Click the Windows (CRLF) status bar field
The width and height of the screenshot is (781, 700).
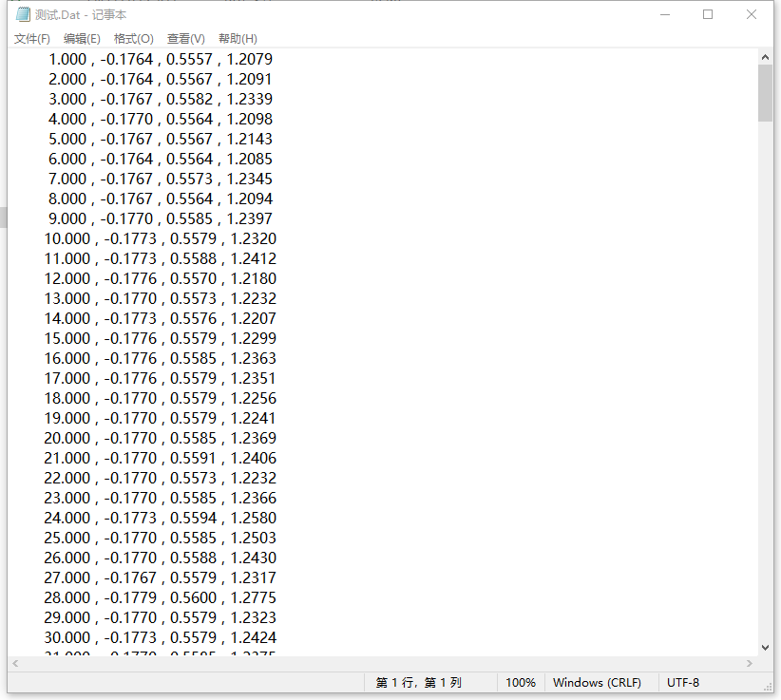(597, 683)
